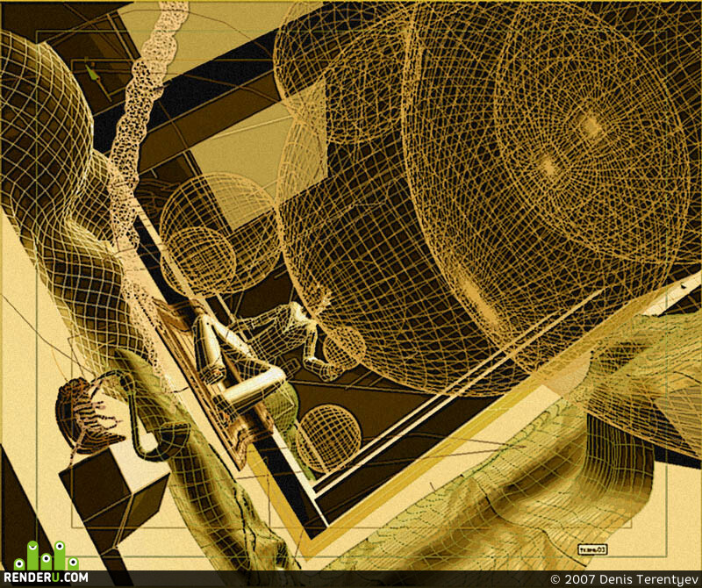This screenshot has width=702, height=588.
Task: Click the RENDERU.COM watermark text
Action: (46, 577)
